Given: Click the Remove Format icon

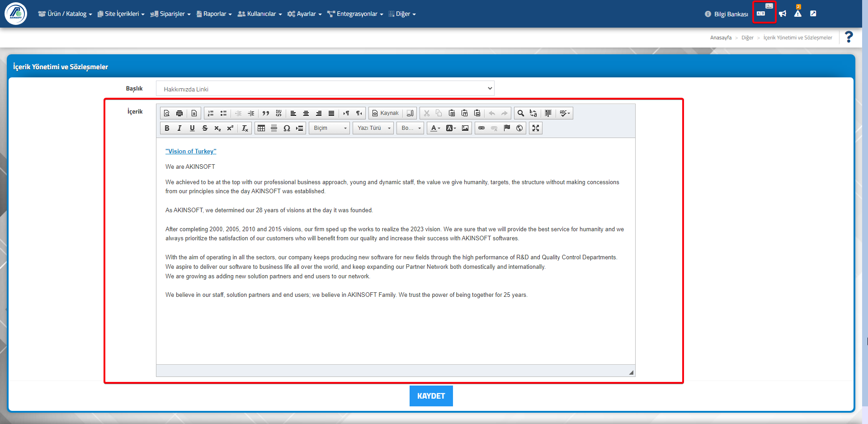Looking at the screenshot, I should click(245, 128).
